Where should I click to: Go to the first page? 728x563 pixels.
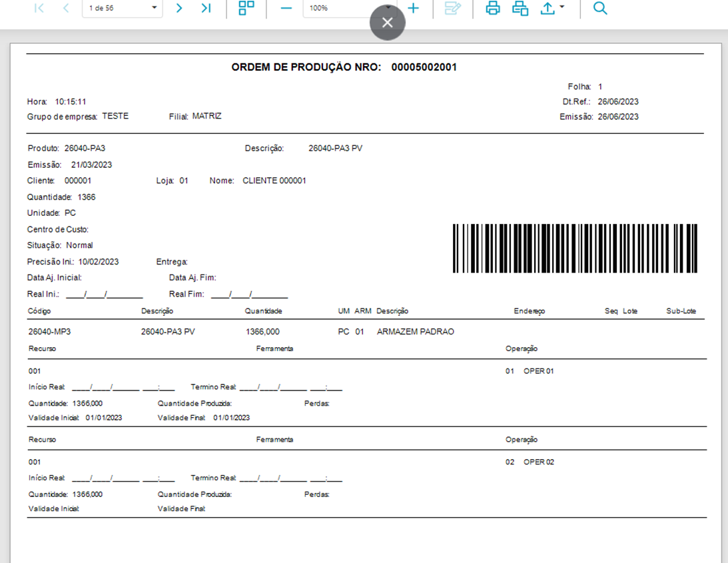tap(39, 8)
